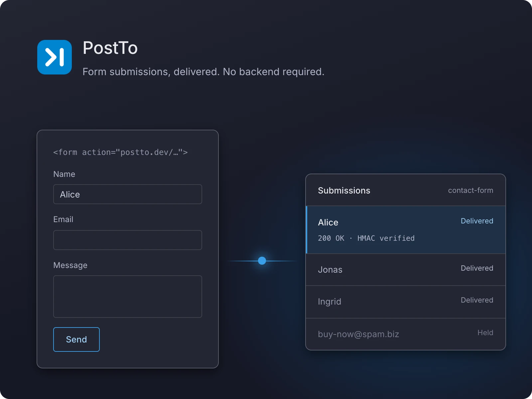
Task: Click the Delivered status for Jonas
Action: coord(477,268)
